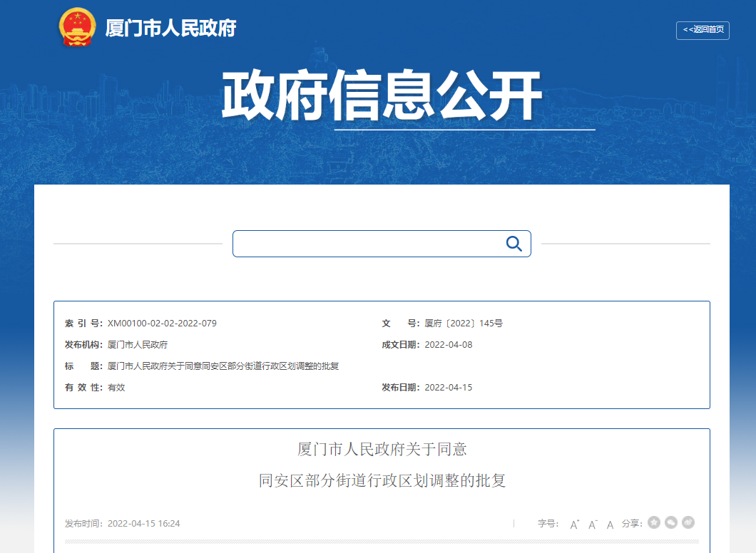Image resolution: width=756 pixels, height=553 pixels.
Task: Click the 标题 row document title text
Action: click(223, 366)
